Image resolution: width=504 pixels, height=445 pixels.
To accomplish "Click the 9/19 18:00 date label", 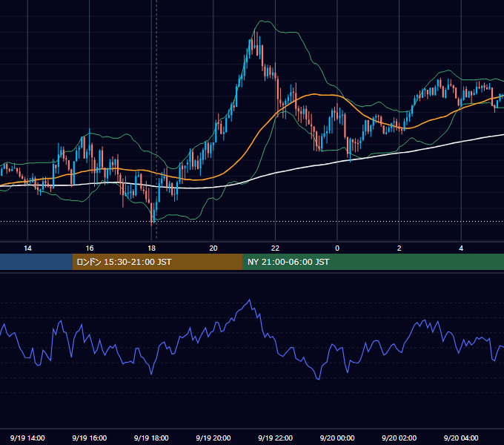I will point(151,438).
